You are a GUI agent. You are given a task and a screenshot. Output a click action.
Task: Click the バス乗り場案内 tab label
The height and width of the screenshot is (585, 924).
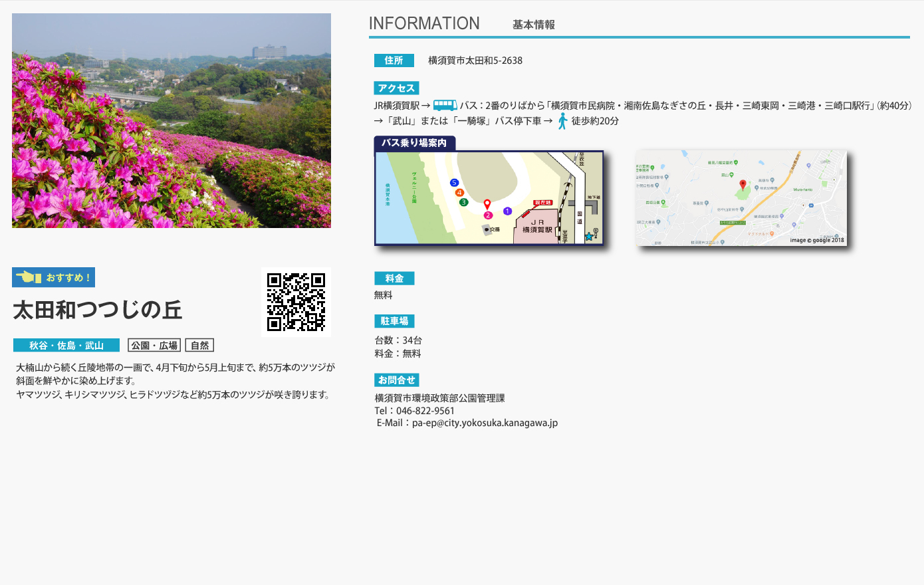coord(414,143)
